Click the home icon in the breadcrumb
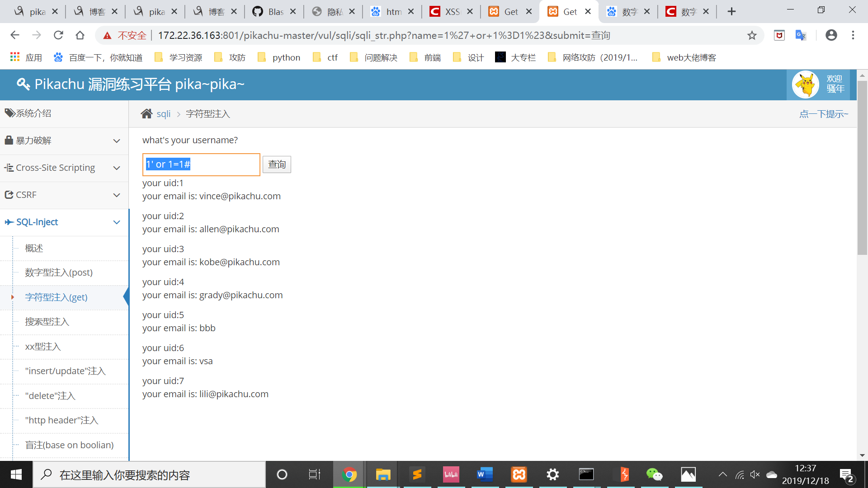This screenshot has width=868, height=488. 146,114
